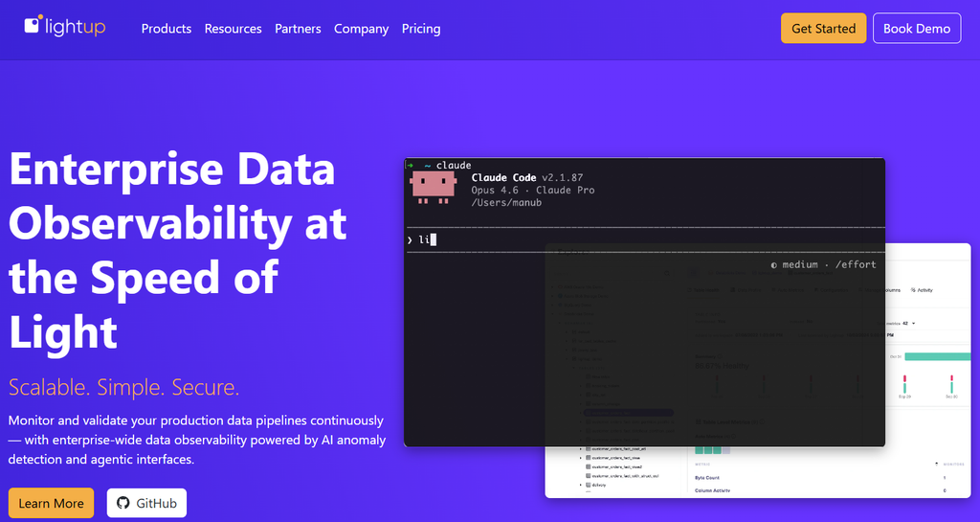Click the Get Started button
980x522 pixels.
click(x=823, y=28)
